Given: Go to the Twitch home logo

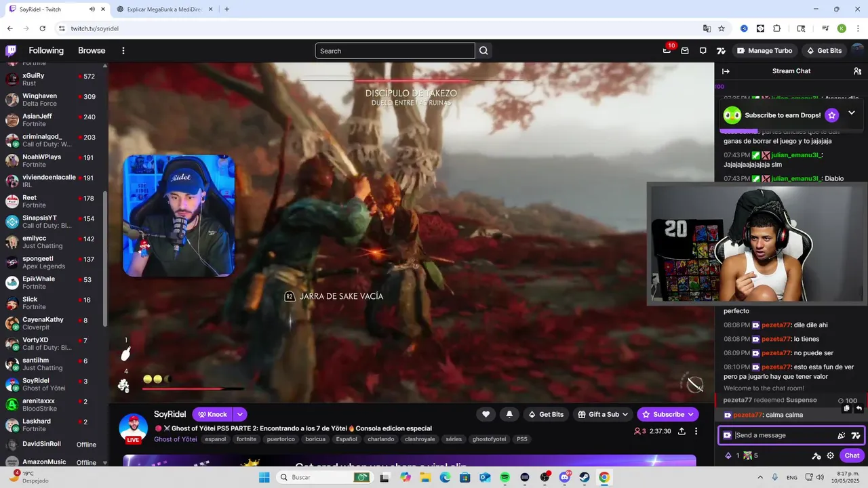Looking at the screenshot, I should 11,51.
